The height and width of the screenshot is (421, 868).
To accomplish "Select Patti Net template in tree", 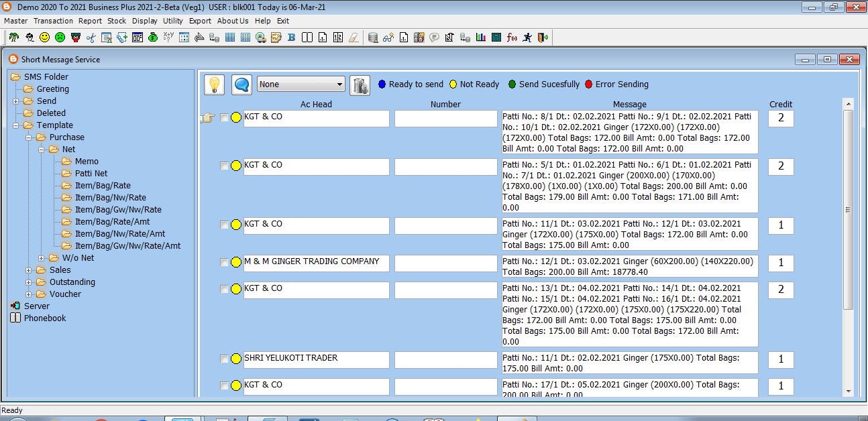I will [x=91, y=174].
